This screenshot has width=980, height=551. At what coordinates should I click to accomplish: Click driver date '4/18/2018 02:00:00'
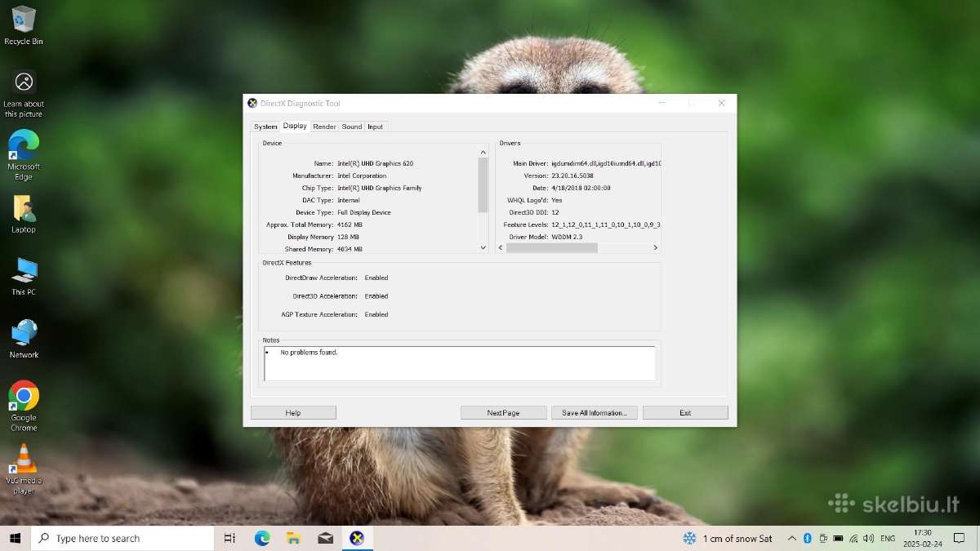tap(581, 188)
